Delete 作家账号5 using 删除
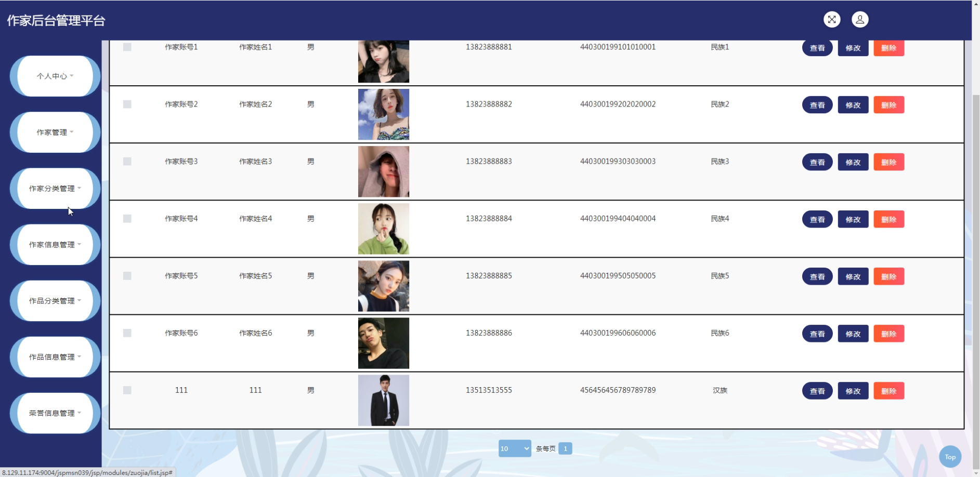 click(x=889, y=276)
